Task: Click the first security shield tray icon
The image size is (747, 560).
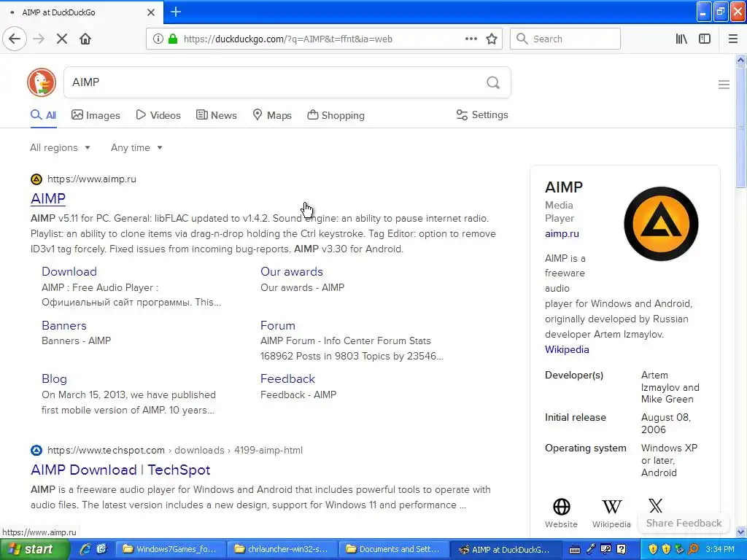Action: [x=653, y=550]
